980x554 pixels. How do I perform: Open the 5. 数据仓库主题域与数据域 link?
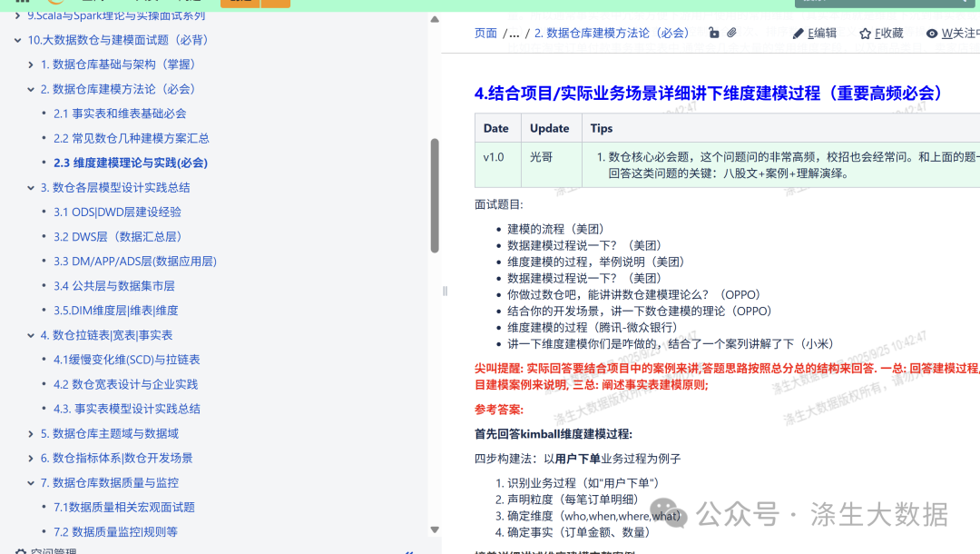[110, 433]
